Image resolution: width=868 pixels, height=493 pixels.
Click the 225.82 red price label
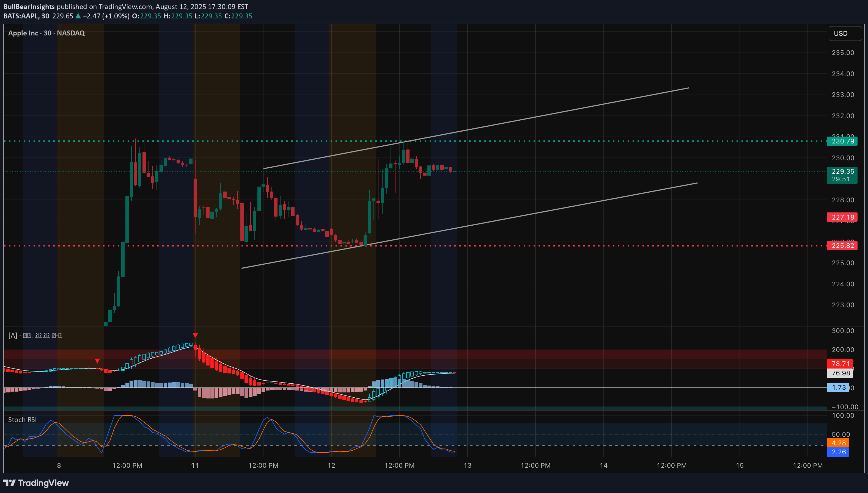(842, 245)
